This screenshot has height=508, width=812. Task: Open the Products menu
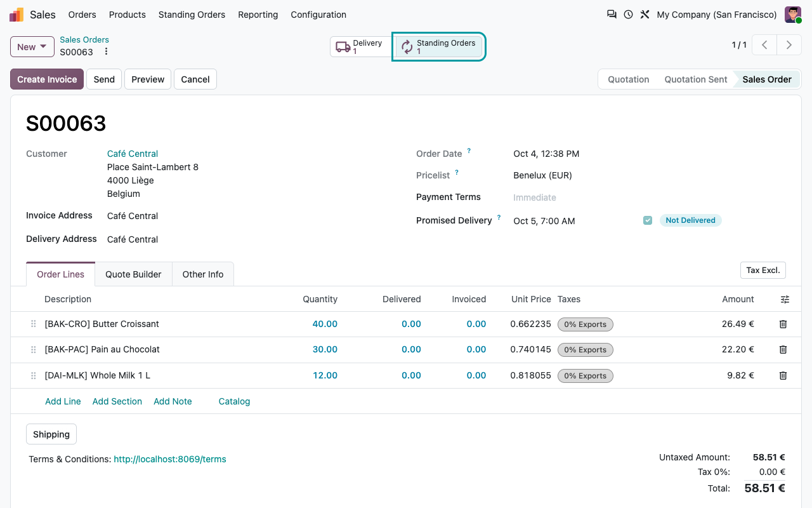point(128,15)
